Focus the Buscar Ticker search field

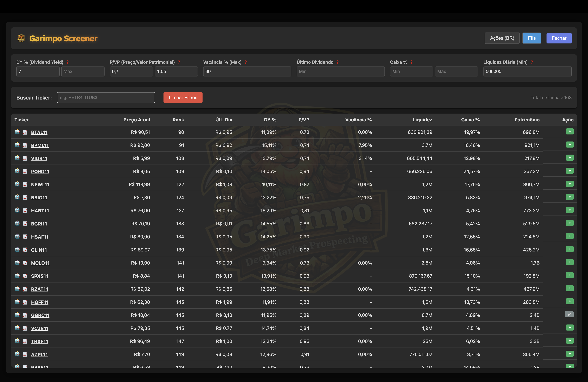(x=106, y=98)
